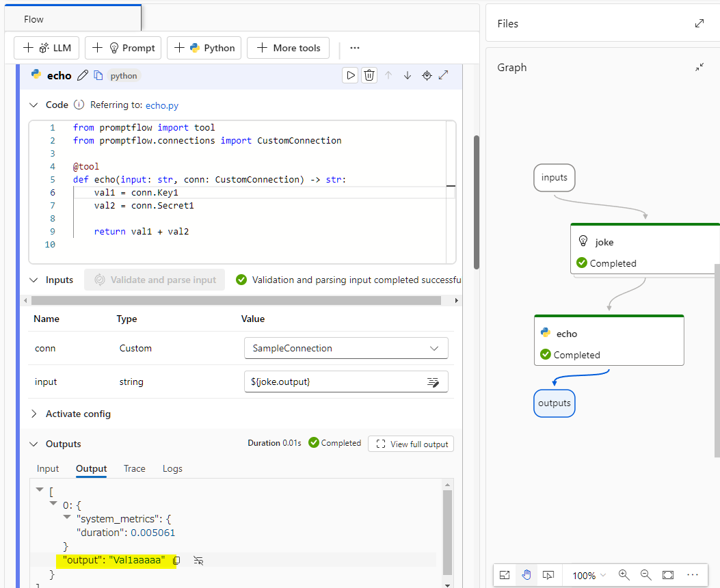
Task: Move the echo node up
Action: pos(388,75)
